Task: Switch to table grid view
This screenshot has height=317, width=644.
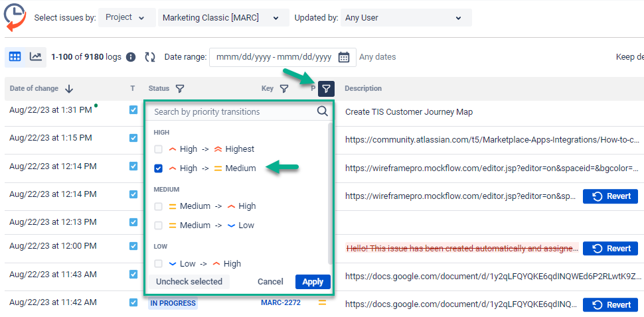Action: 15,56
